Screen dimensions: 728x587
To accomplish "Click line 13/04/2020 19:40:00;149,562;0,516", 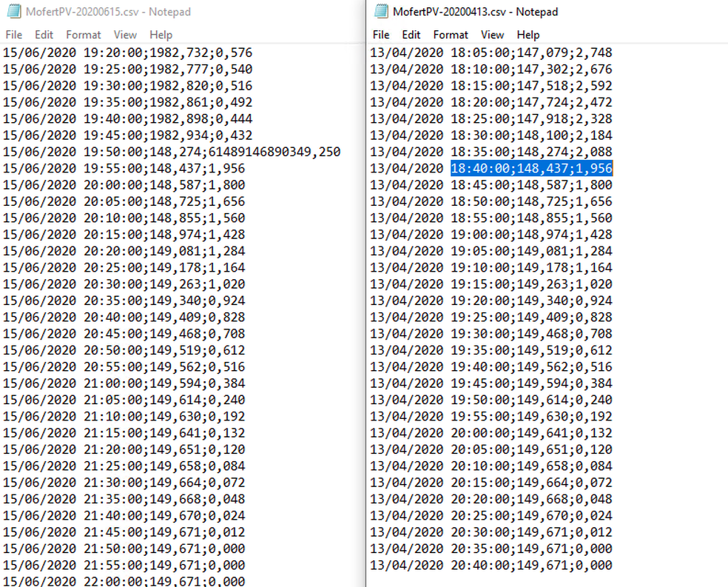I will (x=491, y=367).
